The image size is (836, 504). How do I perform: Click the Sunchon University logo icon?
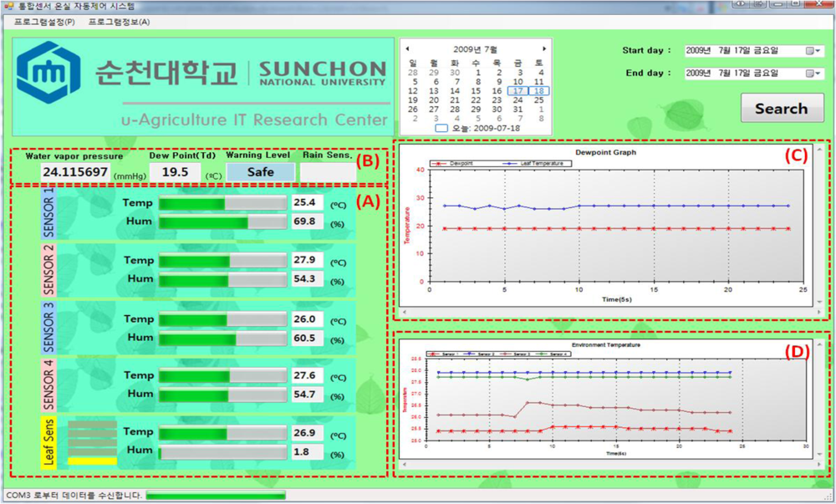pos(48,73)
